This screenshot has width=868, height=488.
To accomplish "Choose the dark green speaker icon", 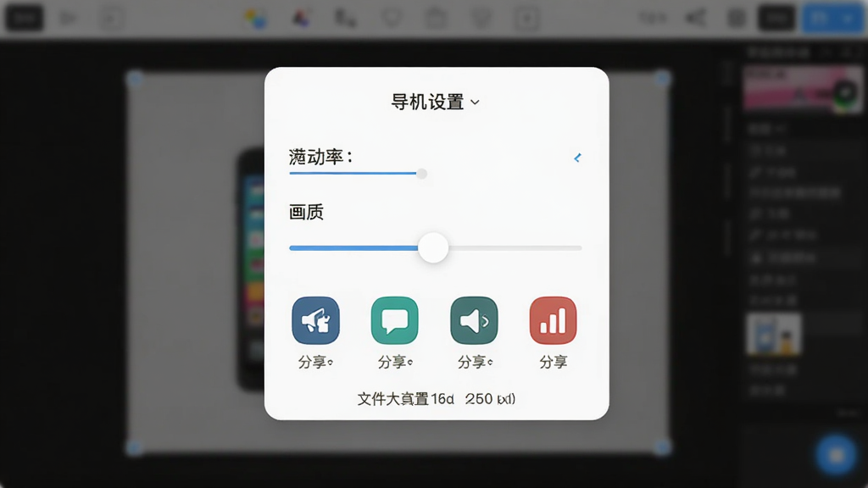I will (474, 320).
